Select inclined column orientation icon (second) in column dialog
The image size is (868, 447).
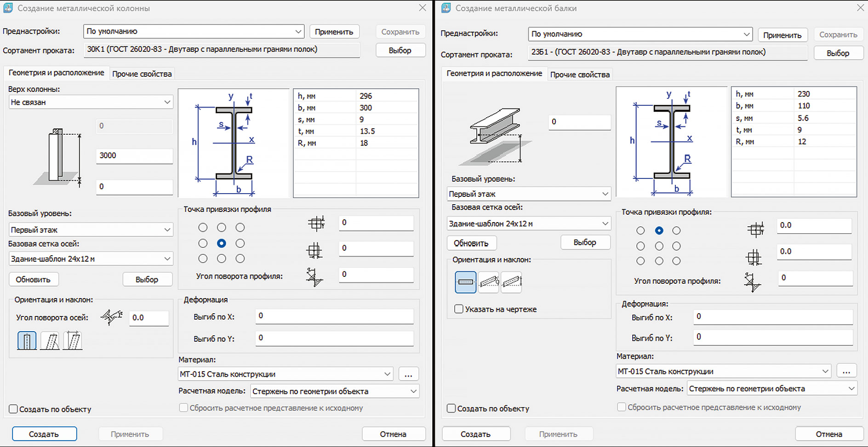pyautogui.click(x=50, y=341)
